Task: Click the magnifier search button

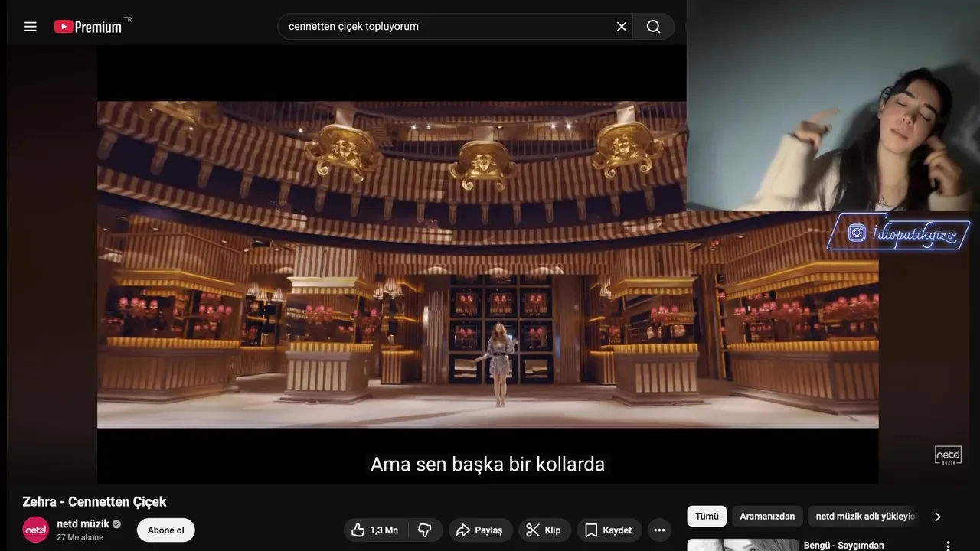Action: [653, 27]
